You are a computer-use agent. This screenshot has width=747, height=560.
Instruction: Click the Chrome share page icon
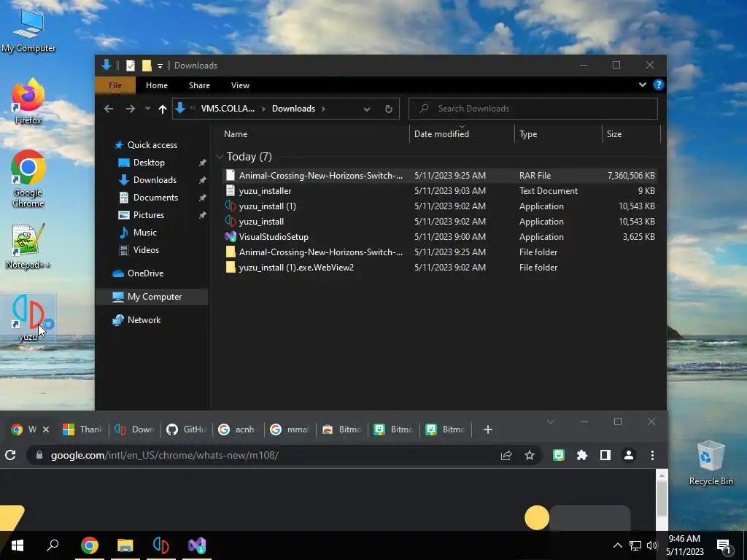(x=506, y=455)
